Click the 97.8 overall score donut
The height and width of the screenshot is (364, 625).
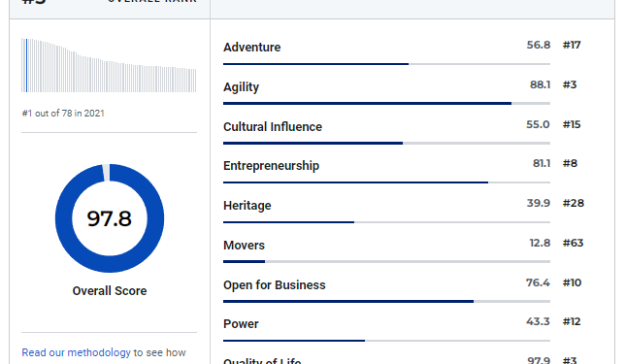click(110, 218)
